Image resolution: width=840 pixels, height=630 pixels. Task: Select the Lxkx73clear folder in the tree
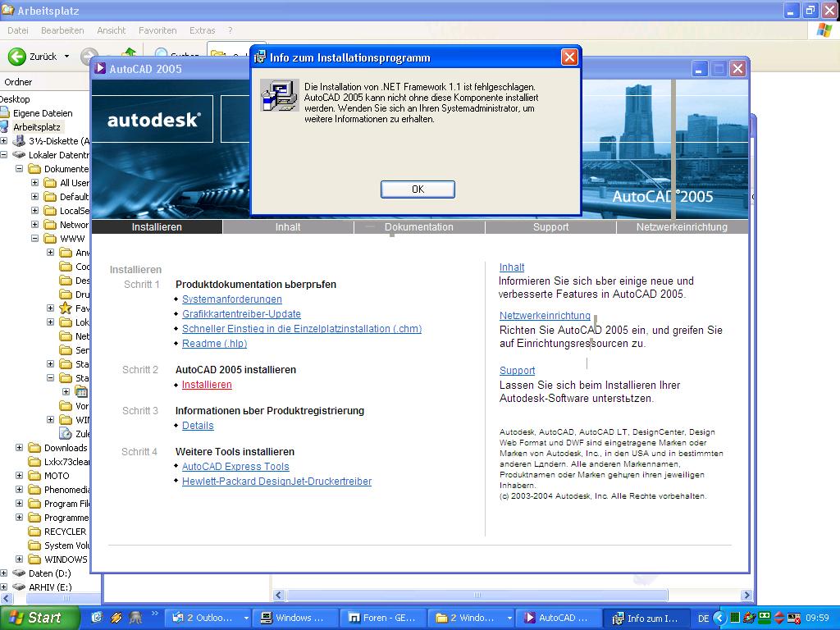67,462
